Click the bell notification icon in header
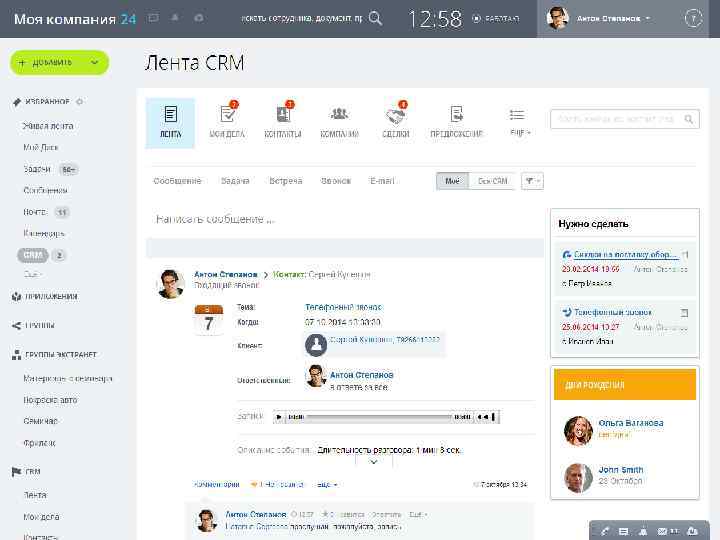720x540 pixels. [175, 18]
